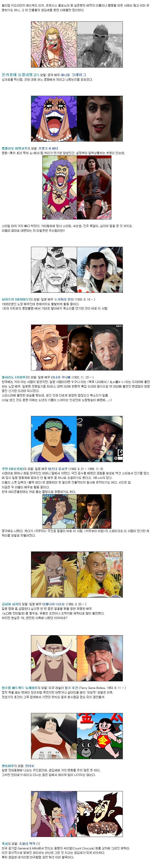156x868 pixels.
Task: Click the Whitebeard and Hulk Hogan image
Action: click(77, 658)
